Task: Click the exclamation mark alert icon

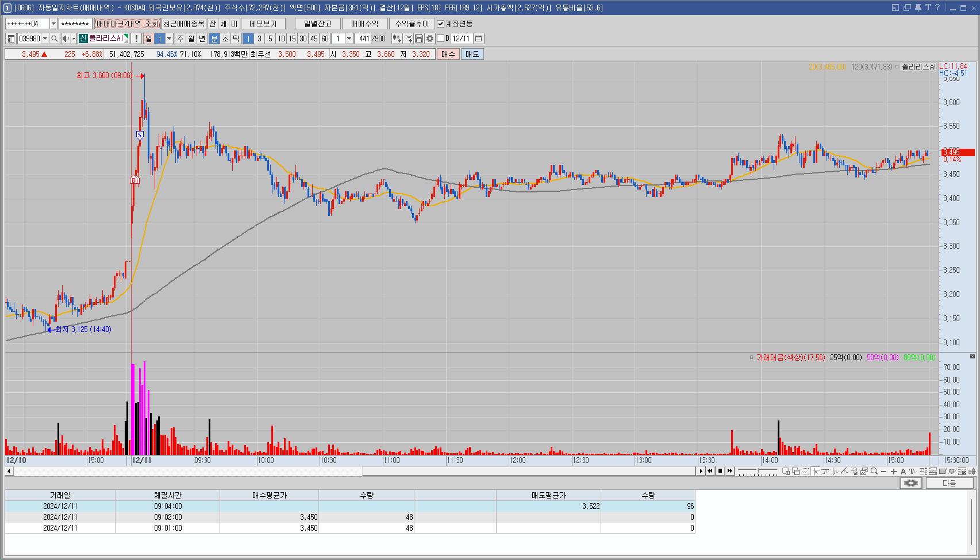Action: click(x=136, y=38)
